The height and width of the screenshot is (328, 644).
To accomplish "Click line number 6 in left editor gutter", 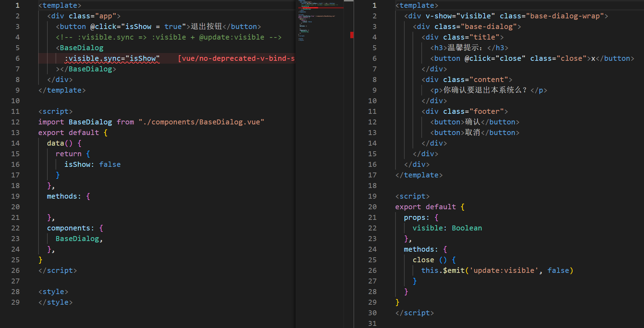I will coord(18,58).
